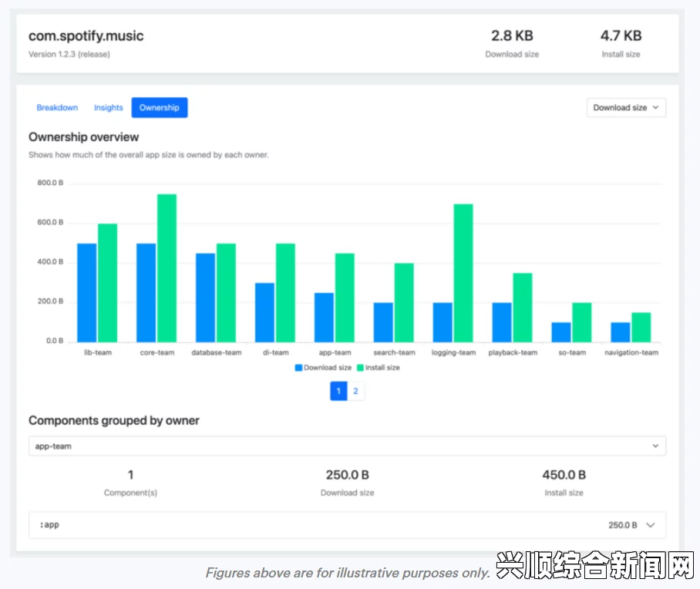The height and width of the screenshot is (589, 700).
Task: Click the 400.0 B axis label
Action: [x=50, y=261]
